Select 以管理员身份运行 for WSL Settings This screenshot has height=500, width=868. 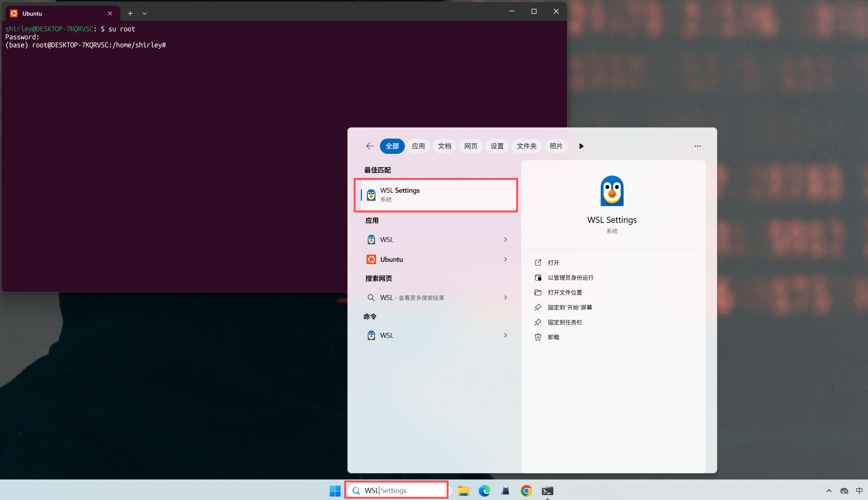click(570, 277)
